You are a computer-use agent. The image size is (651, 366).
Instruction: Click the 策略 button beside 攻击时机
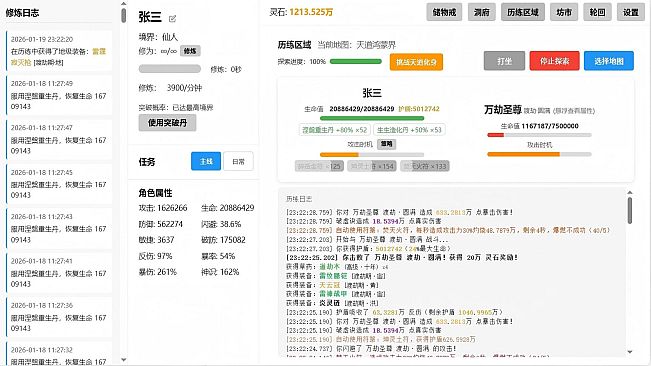[x=386, y=144]
